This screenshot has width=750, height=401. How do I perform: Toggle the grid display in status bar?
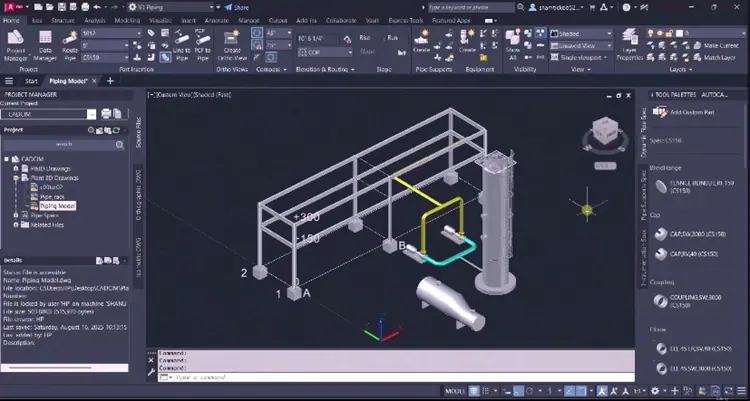click(474, 391)
